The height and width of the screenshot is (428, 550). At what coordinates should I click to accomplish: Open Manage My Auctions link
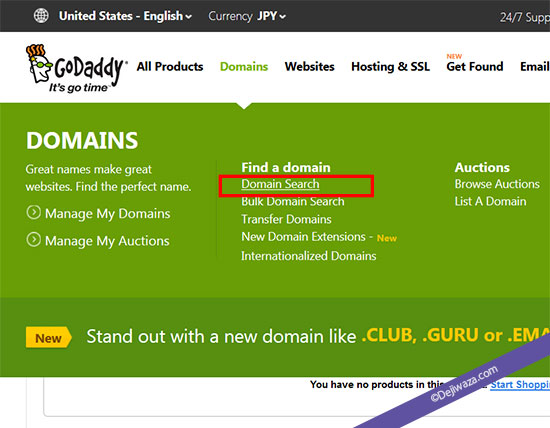107,241
